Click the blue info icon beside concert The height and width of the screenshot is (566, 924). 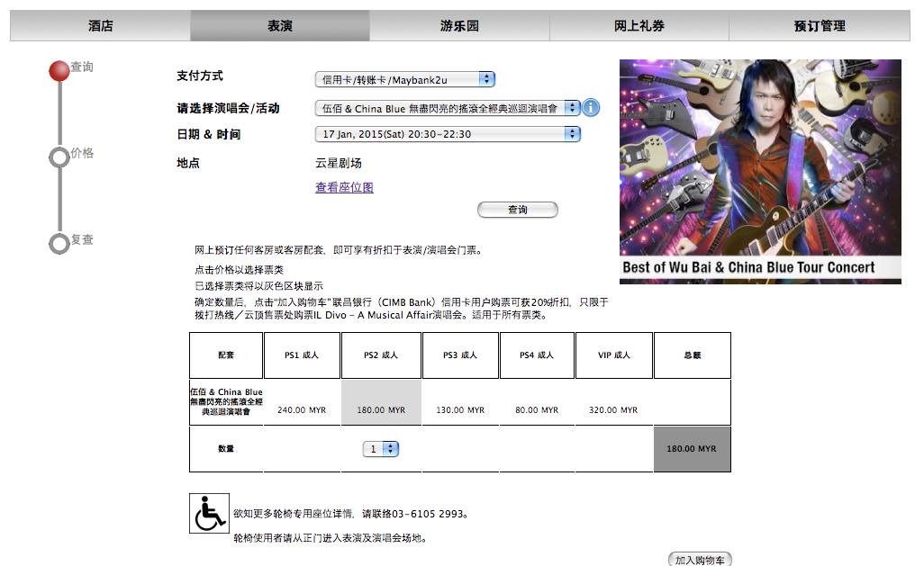click(x=591, y=108)
